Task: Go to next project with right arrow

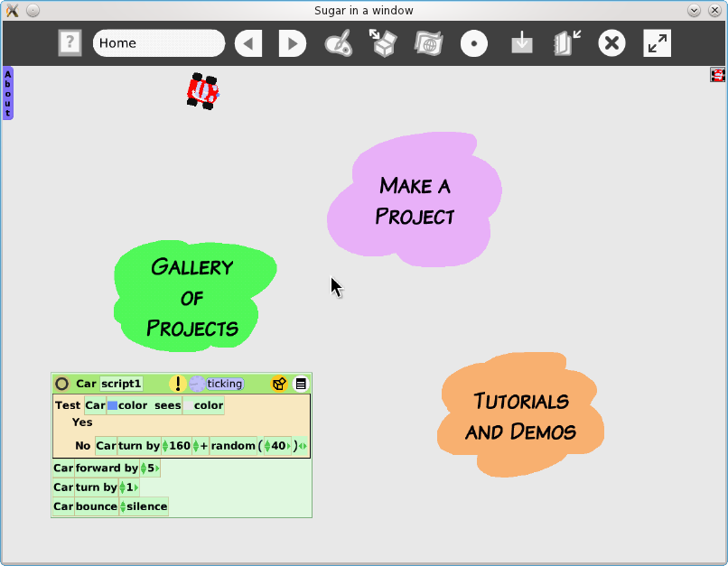Action: coord(293,43)
